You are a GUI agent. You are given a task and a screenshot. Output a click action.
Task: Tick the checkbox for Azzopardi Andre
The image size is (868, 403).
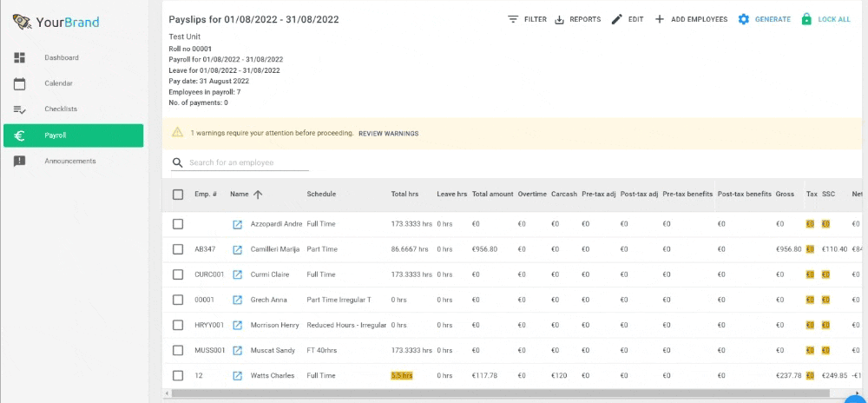click(178, 224)
